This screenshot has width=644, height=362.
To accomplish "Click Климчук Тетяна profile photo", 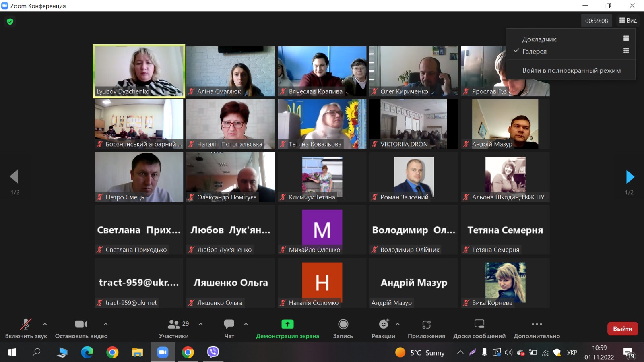I will 322,176.
